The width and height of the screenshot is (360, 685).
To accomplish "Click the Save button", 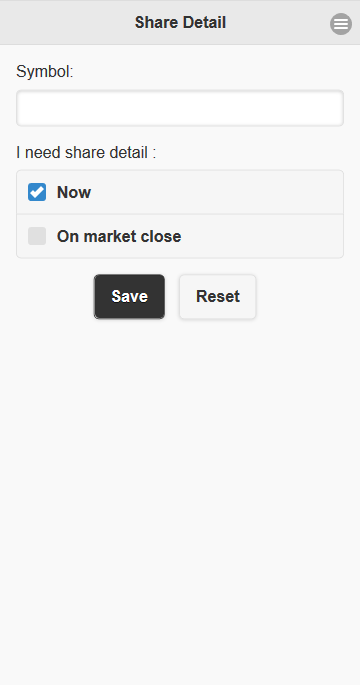I will pos(129,297).
